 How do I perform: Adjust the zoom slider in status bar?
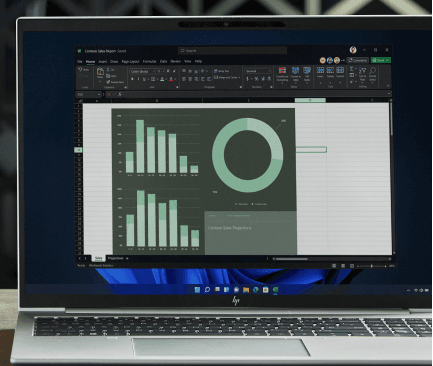372,266
